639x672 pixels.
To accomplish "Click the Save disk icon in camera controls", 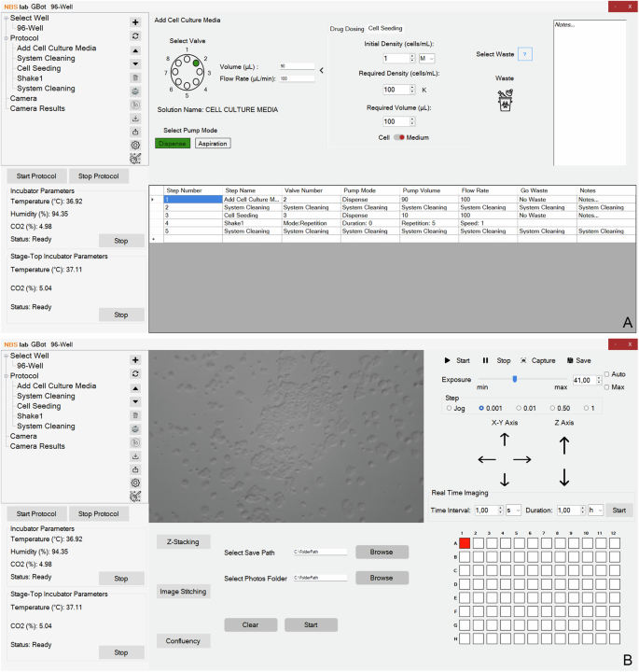I will [x=570, y=359].
